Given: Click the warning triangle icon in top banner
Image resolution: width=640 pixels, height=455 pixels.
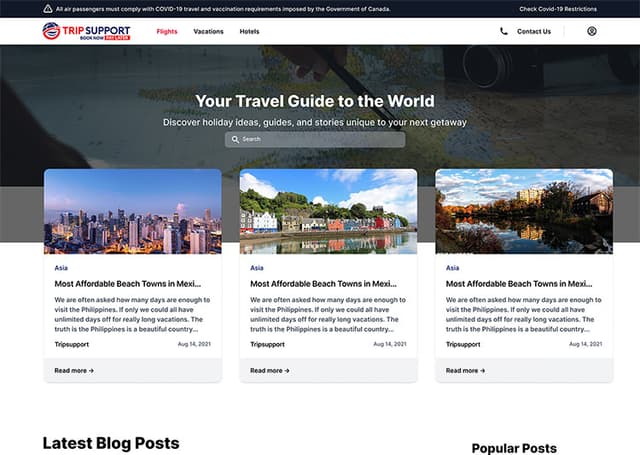Looking at the screenshot, I should pyautogui.click(x=49, y=8).
